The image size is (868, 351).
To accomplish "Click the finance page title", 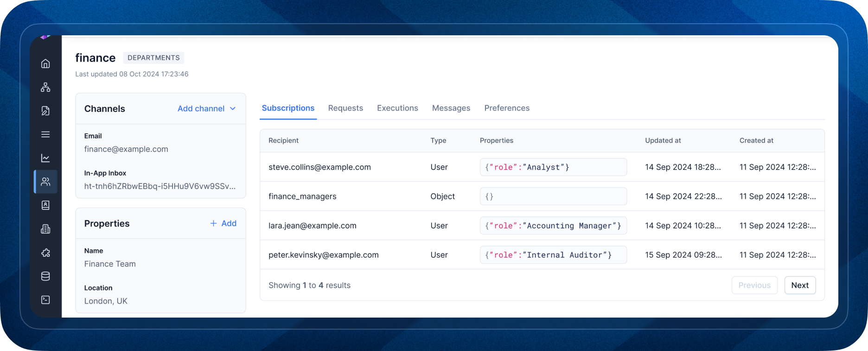I will (96, 58).
